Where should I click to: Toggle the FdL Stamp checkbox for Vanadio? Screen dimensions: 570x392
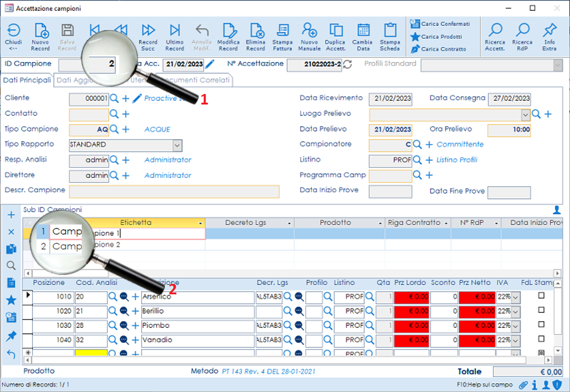click(542, 340)
